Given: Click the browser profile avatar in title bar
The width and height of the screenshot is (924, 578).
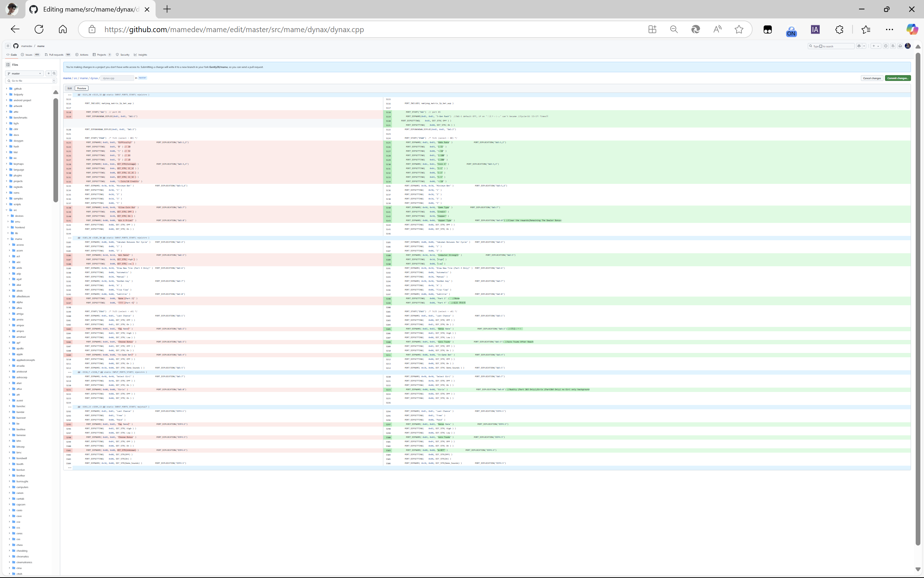Looking at the screenshot, I should pyautogui.click(x=12, y=9).
